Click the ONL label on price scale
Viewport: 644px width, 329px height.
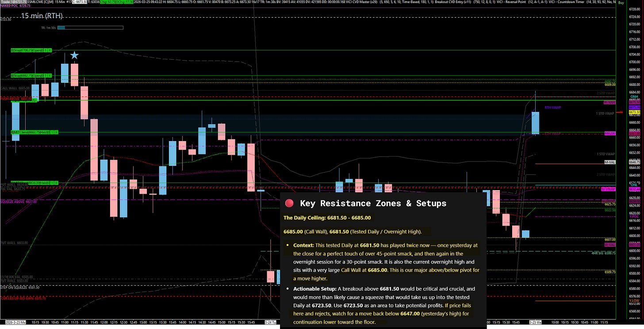(x=634, y=185)
